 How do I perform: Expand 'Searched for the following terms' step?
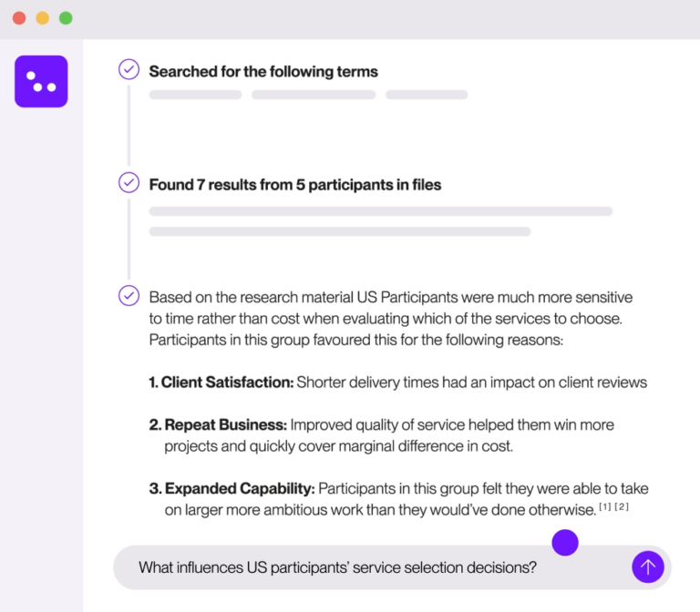(262, 71)
